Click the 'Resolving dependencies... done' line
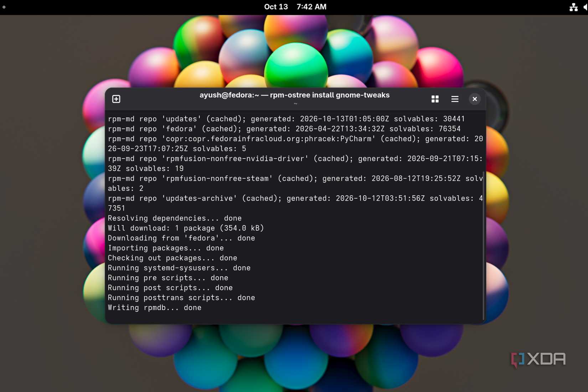This screenshot has width=588, height=392. point(175,218)
